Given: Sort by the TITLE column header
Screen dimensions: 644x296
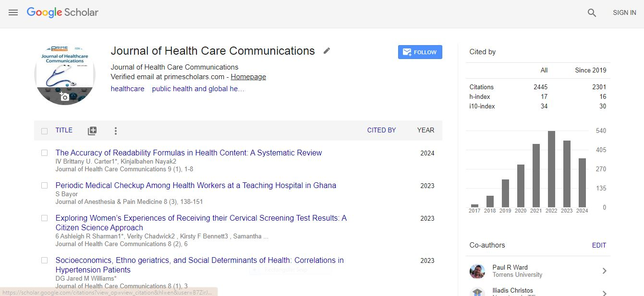Looking at the screenshot, I should [x=64, y=130].
